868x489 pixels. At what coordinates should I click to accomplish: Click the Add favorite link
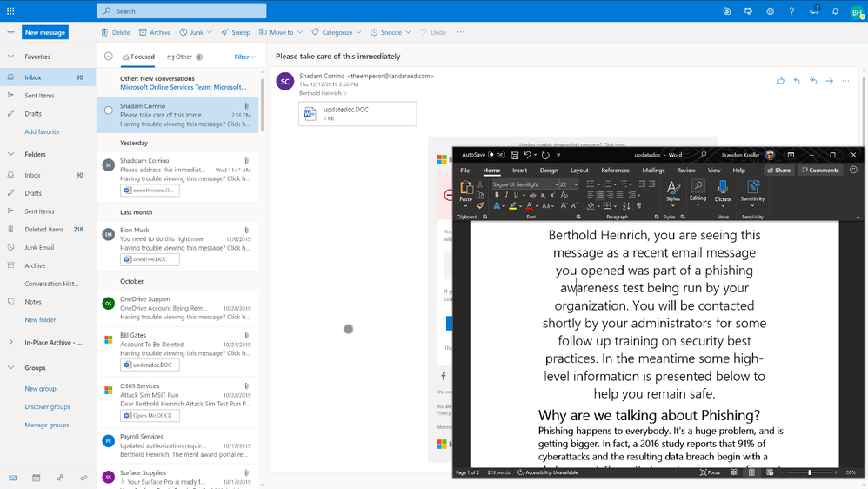click(42, 131)
